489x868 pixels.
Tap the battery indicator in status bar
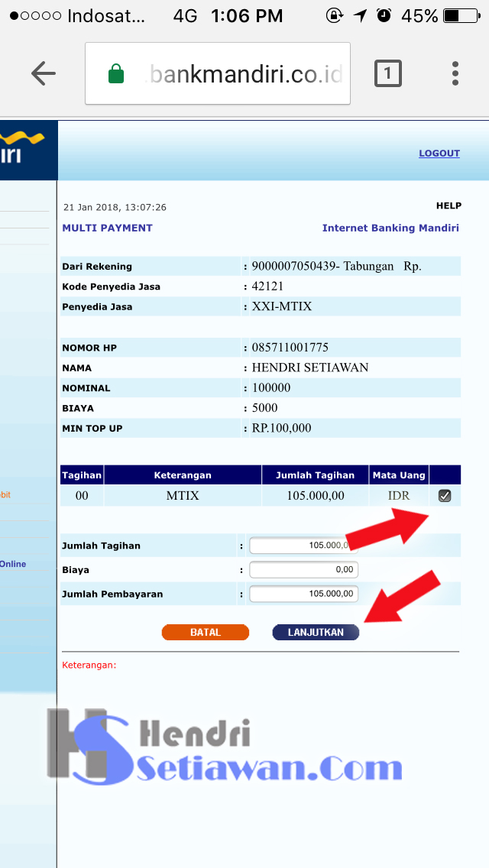pyautogui.click(x=460, y=15)
